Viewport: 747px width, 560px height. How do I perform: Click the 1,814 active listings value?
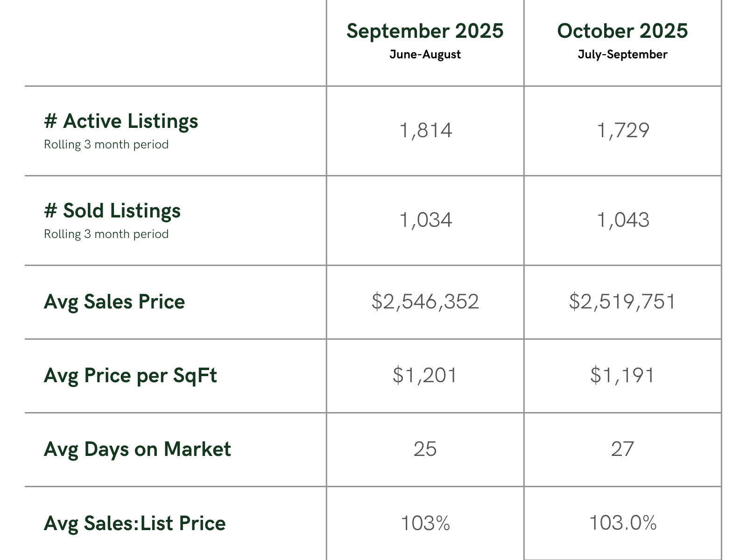[x=425, y=130]
